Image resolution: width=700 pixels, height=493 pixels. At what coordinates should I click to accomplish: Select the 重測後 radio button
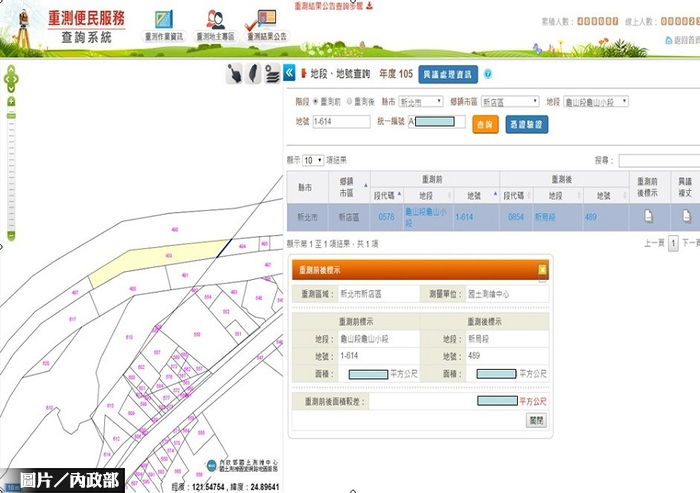(349, 102)
